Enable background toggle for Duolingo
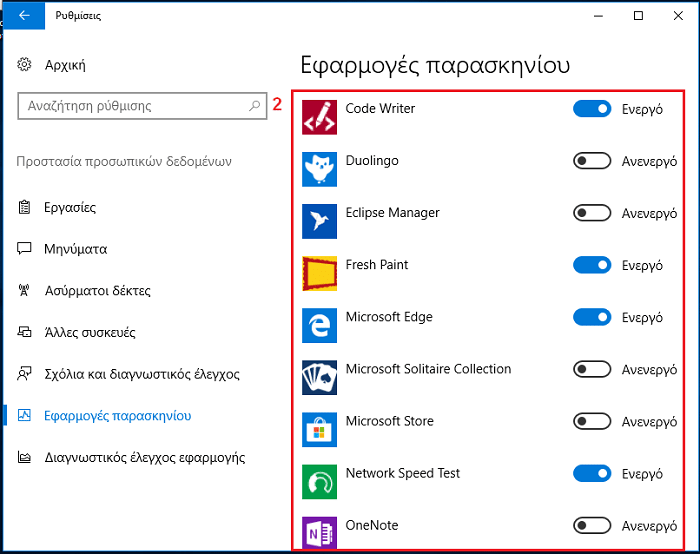700x554 pixels. [x=592, y=161]
